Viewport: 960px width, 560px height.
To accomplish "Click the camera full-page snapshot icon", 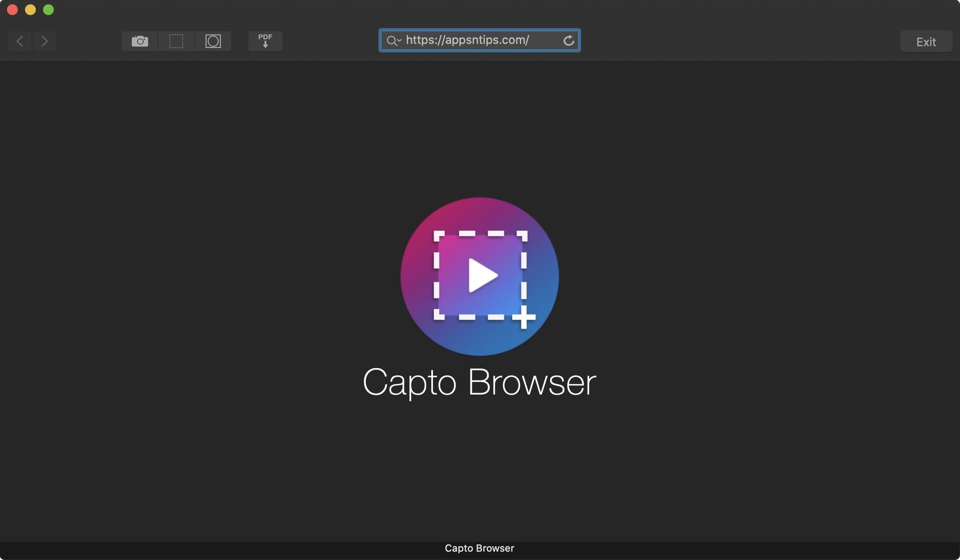I will (x=140, y=41).
